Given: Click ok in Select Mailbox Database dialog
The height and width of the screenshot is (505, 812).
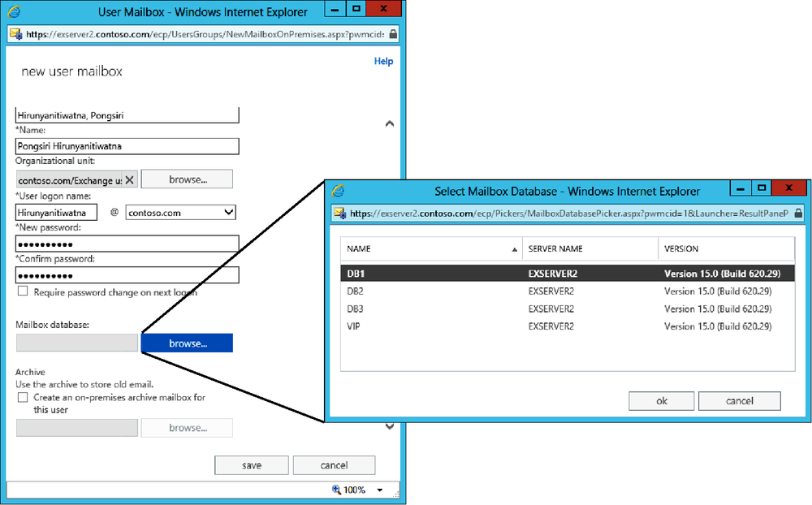Looking at the screenshot, I should [x=661, y=401].
